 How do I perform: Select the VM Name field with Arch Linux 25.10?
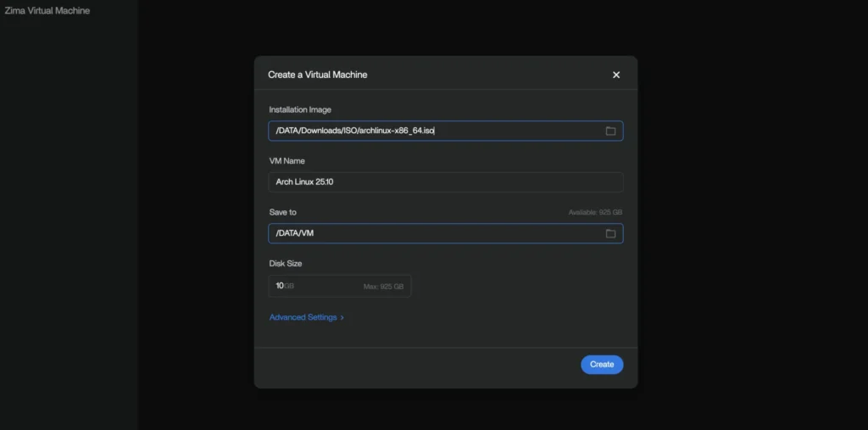tap(446, 181)
